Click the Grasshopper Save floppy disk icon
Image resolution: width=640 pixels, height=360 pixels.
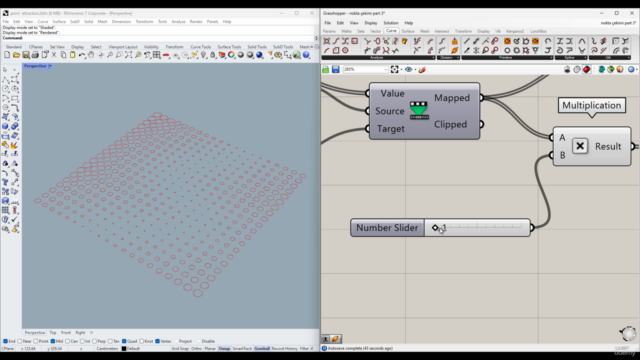pyautogui.click(x=336, y=70)
